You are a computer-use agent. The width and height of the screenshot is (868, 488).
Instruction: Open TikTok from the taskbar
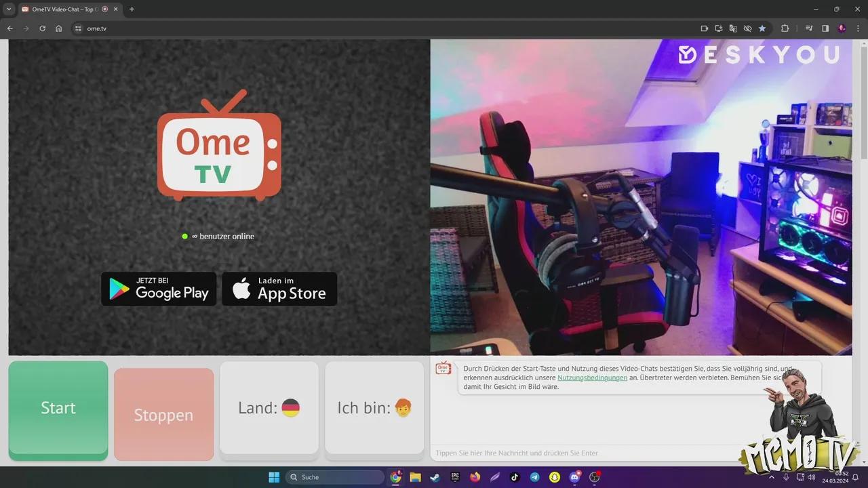(x=515, y=477)
